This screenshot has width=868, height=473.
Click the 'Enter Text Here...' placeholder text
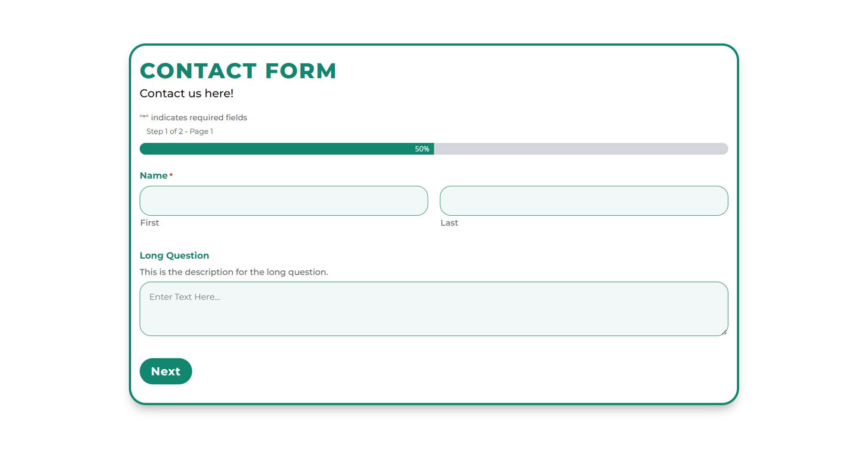(184, 297)
